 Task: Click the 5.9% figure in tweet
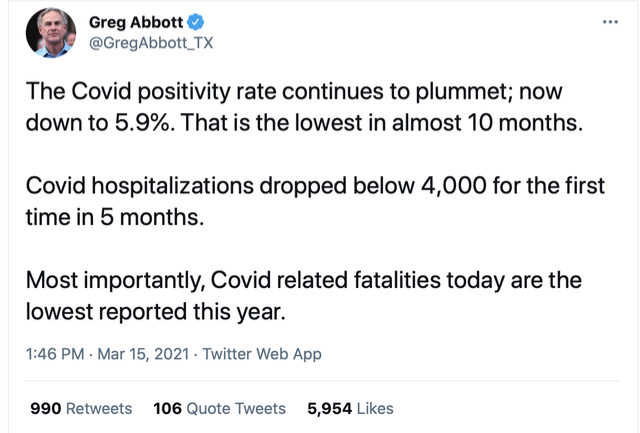click(144, 122)
